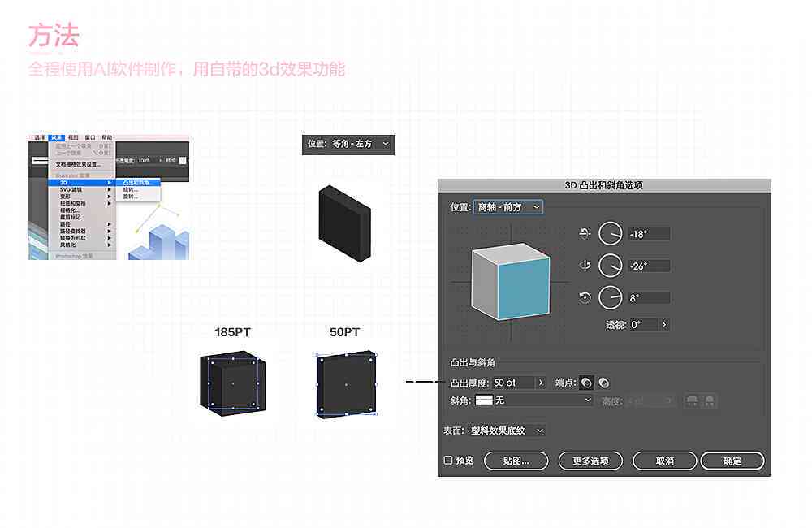Select the 转换为形状 menu item
This screenshot has width=812, height=528.
(82, 238)
